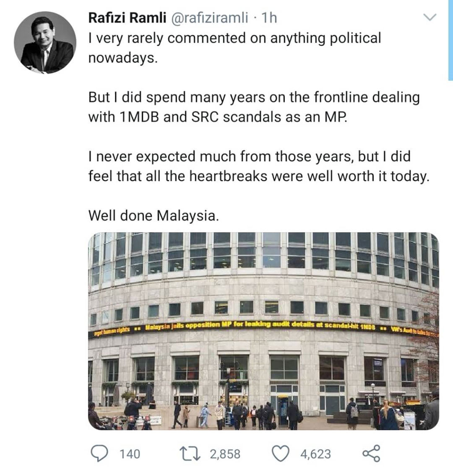Open Rafizi Ramli's profile picture

click(x=45, y=42)
